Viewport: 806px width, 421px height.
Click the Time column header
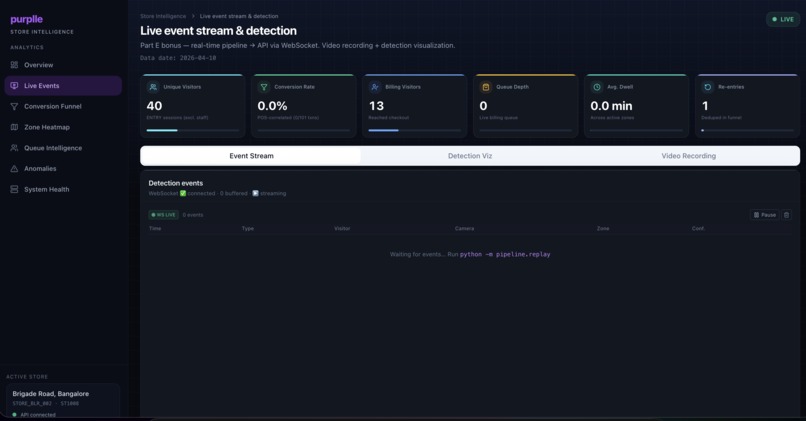coord(155,228)
